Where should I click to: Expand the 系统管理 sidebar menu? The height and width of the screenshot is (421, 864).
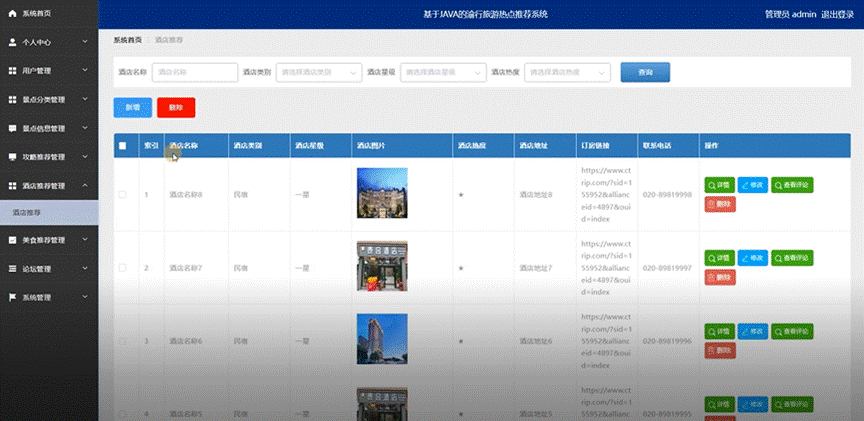(49, 298)
